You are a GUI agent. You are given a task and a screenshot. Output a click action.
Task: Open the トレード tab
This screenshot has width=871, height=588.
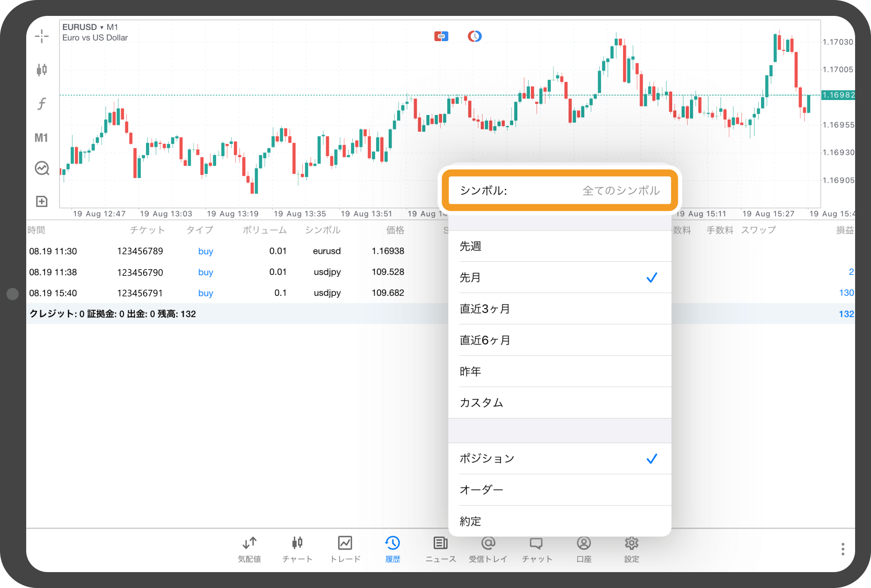[x=345, y=549]
